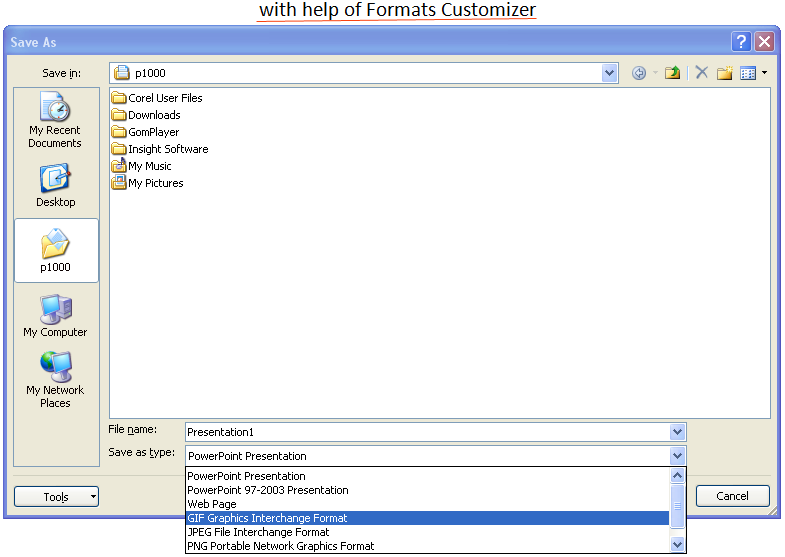Select GIF Graphics Interchange Format option
785x557 pixels.
point(267,518)
